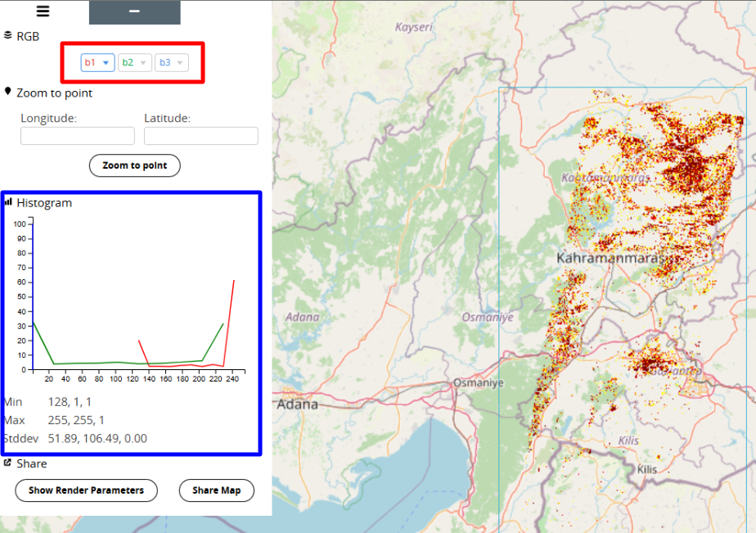This screenshot has height=533, width=756.
Task: Click the Share Map button
Action: (217, 490)
